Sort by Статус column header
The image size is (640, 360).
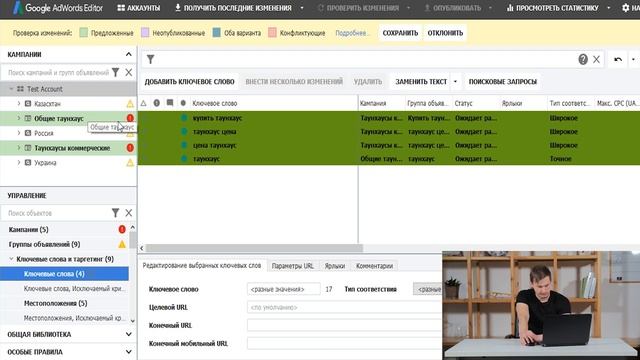tap(464, 103)
